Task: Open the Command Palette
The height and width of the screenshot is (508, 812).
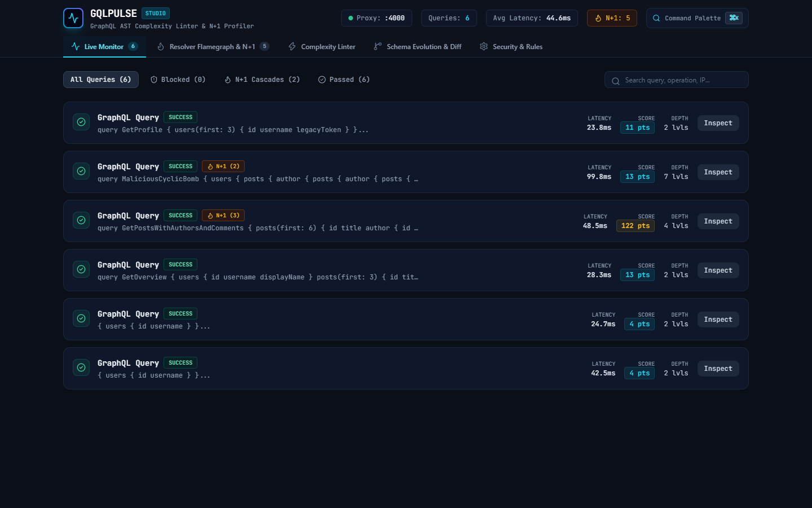Action: [x=697, y=18]
